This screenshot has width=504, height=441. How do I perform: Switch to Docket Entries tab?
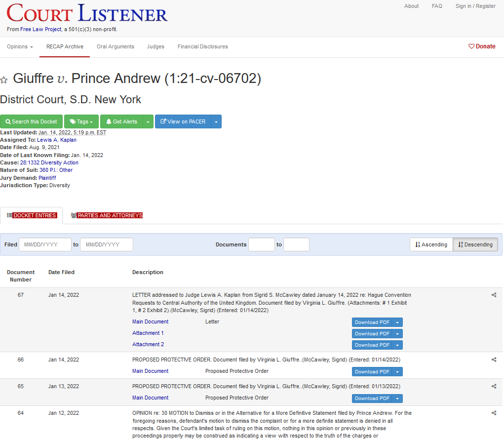[x=32, y=215]
